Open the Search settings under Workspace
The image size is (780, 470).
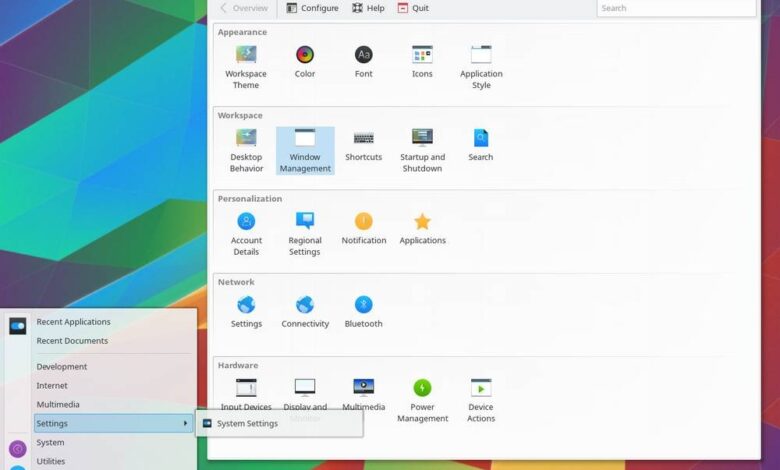click(481, 145)
